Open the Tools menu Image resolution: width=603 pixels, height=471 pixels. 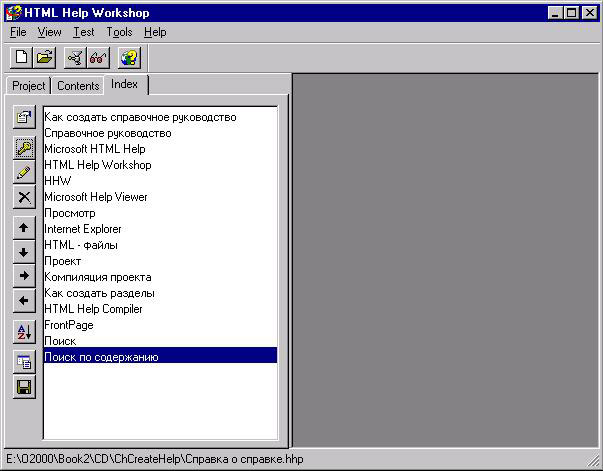coord(119,32)
